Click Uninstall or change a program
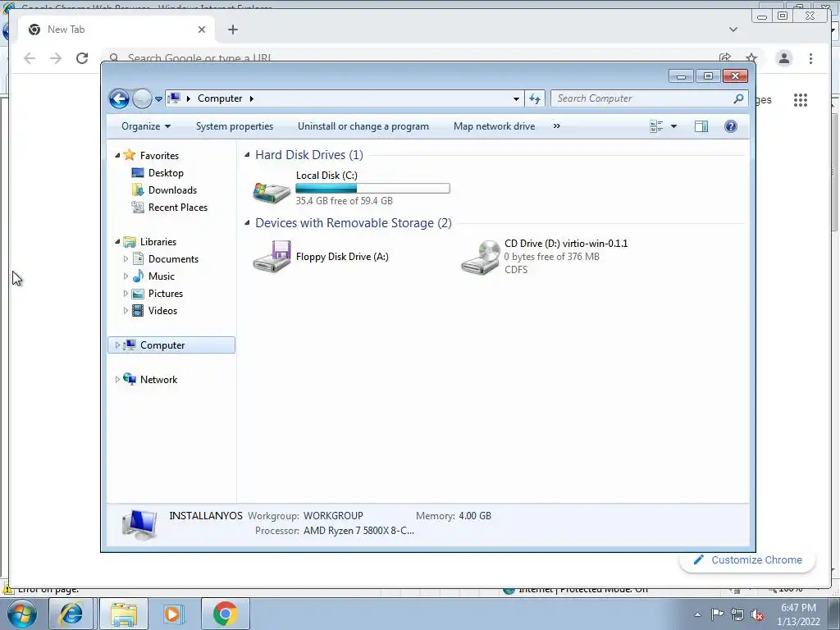 tap(363, 126)
